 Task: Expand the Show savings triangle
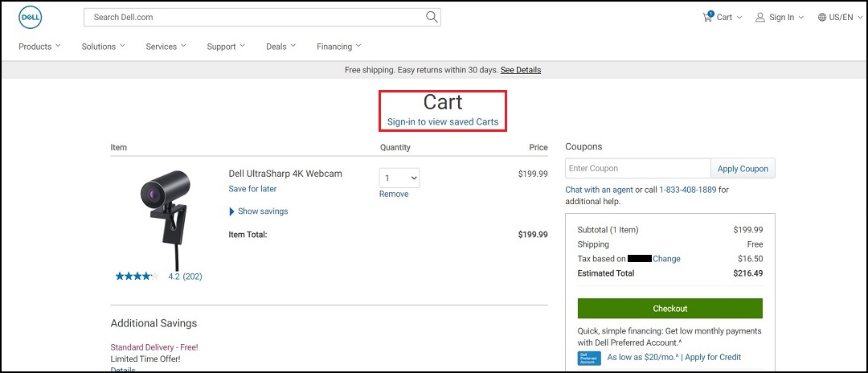(x=232, y=211)
